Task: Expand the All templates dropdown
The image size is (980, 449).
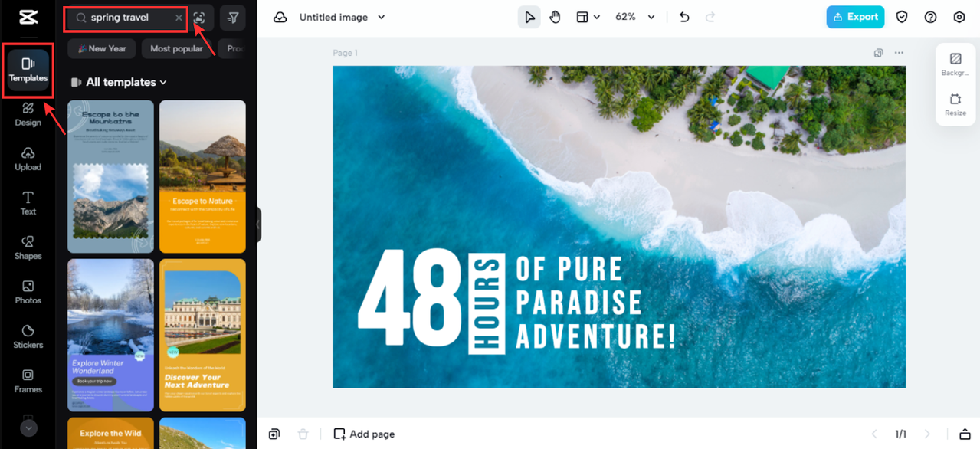Action: [x=119, y=82]
